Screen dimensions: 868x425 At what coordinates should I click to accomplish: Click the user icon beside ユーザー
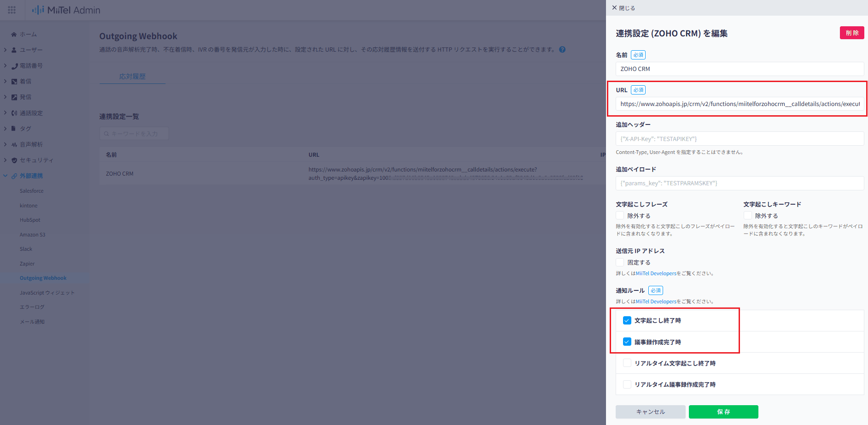tap(14, 50)
